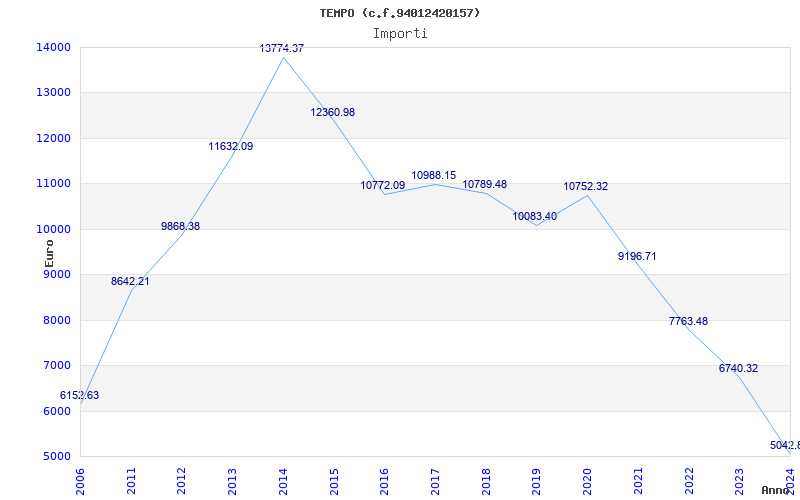Select the 6152.63 data label
The width and height of the screenshot is (800, 500).
click(x=80, y=395)
